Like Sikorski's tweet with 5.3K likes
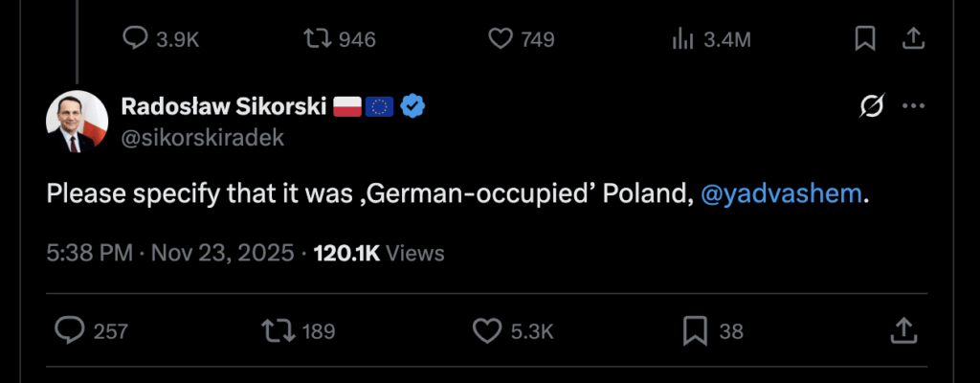This screenshot has height=383, width=980. coord(489,330)
